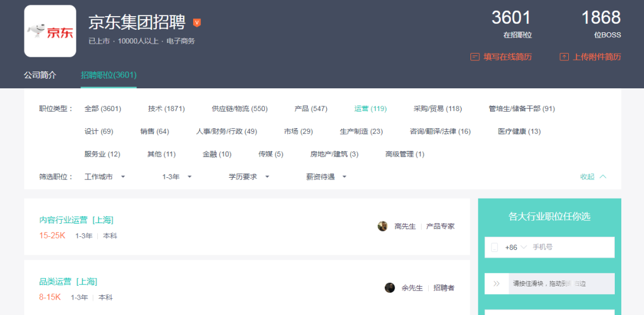Filter by 金融 (10) job type

(217, 155)
